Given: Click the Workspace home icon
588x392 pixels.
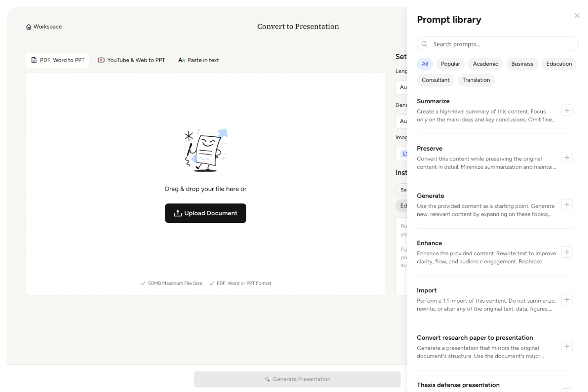Looking at the screenshot, I should [29, 27].
